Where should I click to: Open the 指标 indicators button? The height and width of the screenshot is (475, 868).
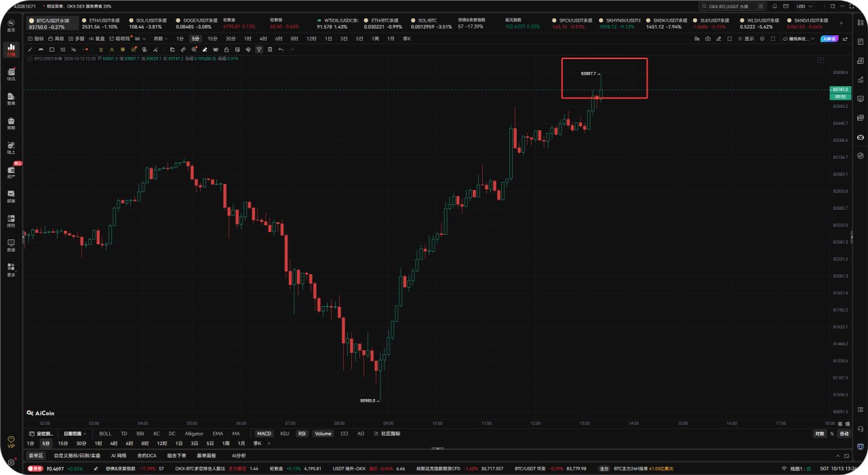pos(36,39)
